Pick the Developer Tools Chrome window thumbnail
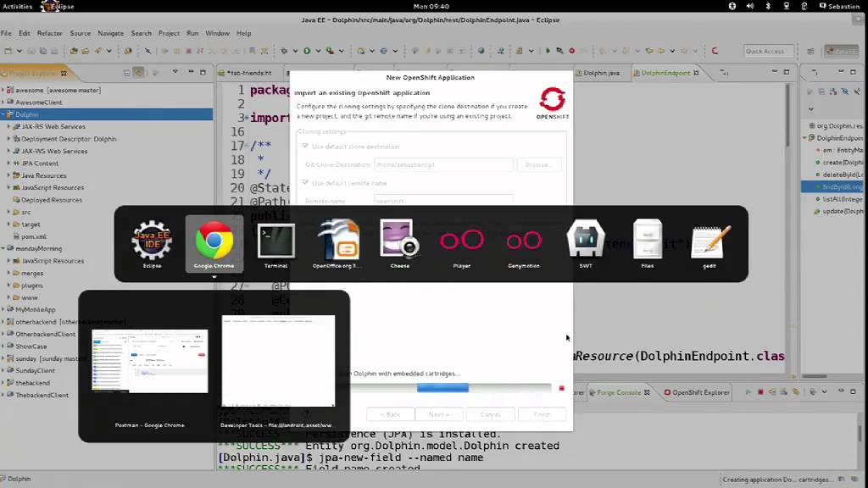 point(278,361)
